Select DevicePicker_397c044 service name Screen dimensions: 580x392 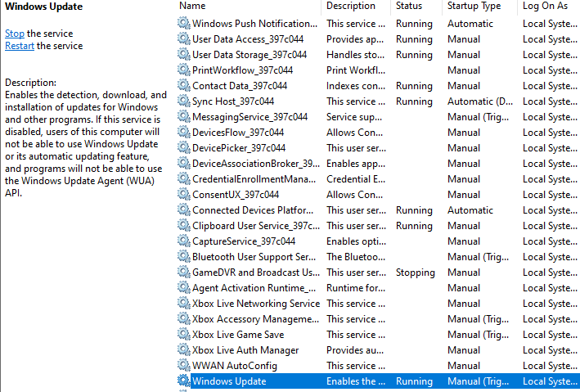point(239,148)
